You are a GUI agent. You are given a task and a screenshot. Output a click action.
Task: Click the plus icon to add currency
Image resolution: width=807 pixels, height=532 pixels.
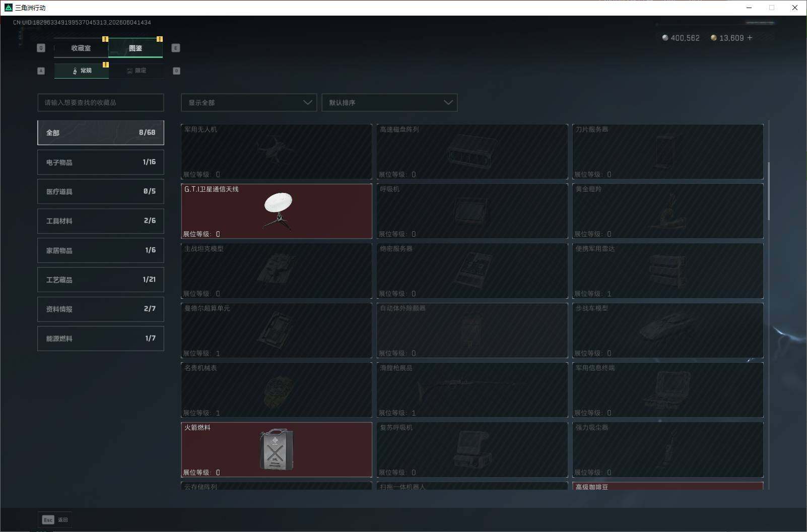tap(750, 38)
